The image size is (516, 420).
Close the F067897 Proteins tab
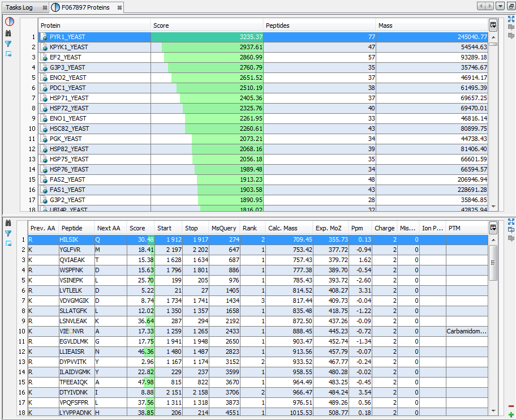(119, 7)
